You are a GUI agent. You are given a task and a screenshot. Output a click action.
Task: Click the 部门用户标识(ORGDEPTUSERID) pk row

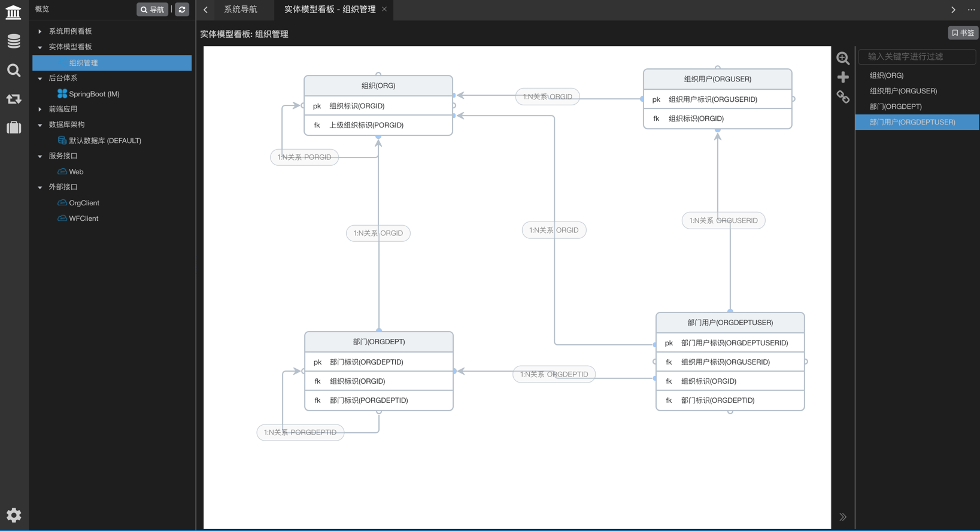click(730, 343)
